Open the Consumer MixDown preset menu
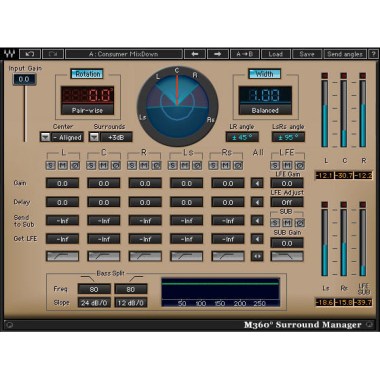Image resolution: width=380 pixels, height=380 pixels. click(x=124, y=54)
